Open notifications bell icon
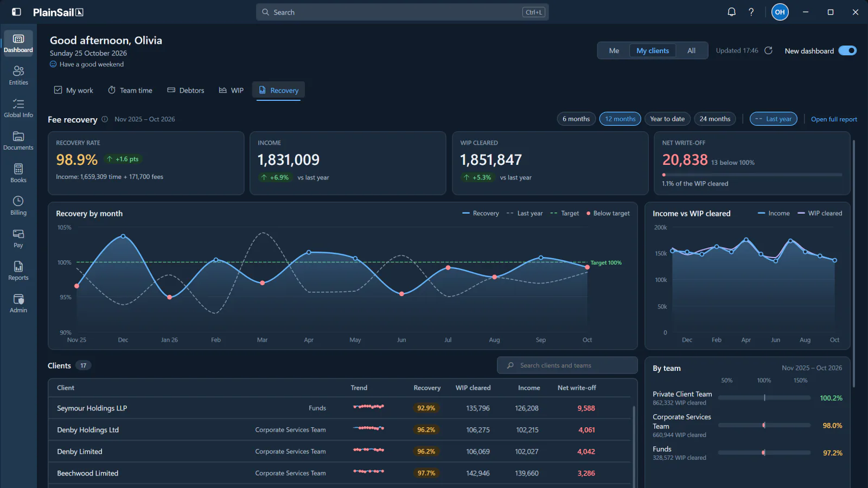This screenshot has height=488, width=868. pos(731,12)
